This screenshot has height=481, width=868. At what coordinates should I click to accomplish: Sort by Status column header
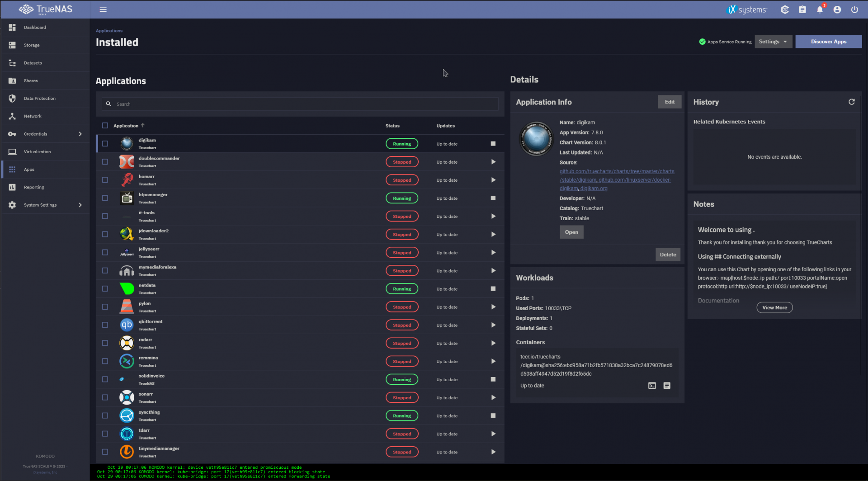[x=392, y=126]
